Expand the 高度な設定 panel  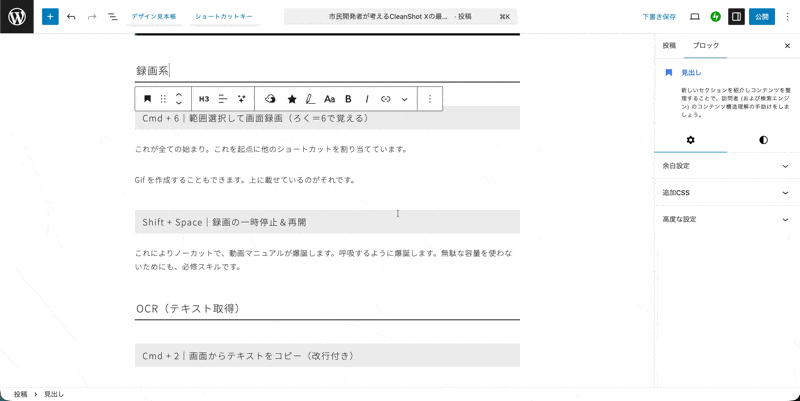[x=727, y=219]
